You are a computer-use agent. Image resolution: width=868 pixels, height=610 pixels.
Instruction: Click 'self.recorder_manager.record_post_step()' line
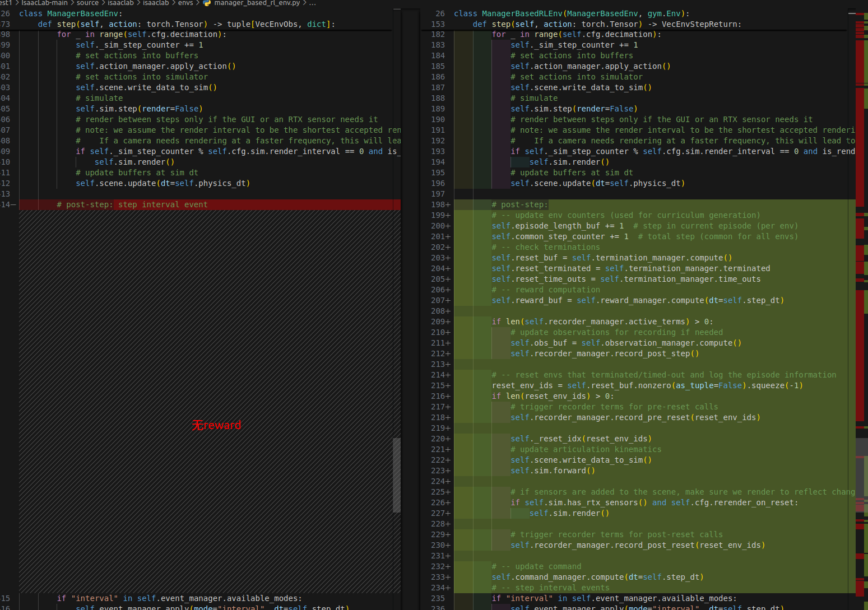[605, 353]
